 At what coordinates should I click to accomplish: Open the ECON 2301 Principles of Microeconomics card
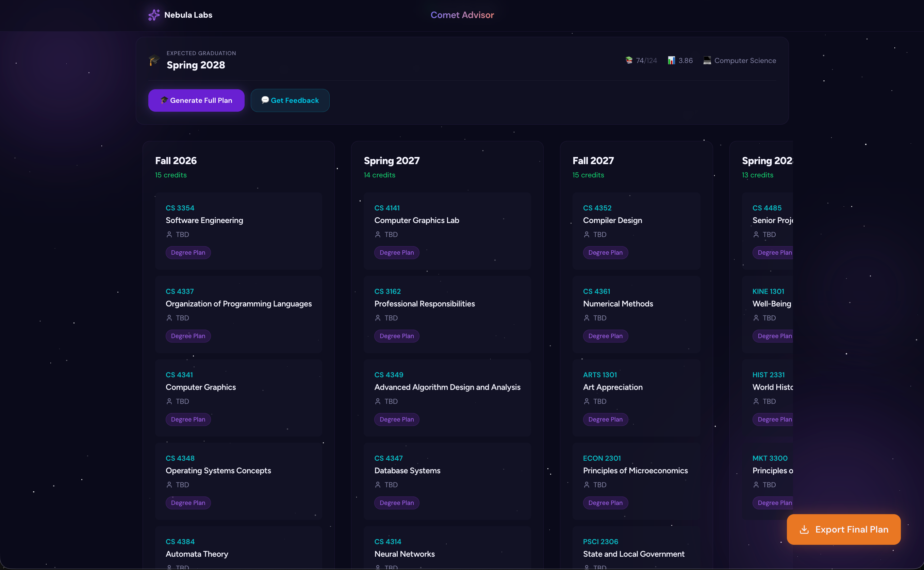click(x=636, y=481)
